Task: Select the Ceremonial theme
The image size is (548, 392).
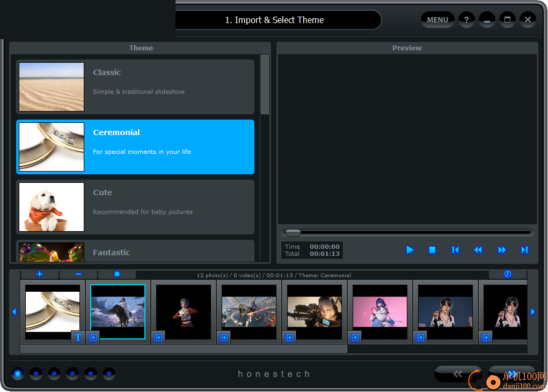Action: coord(135,147)
